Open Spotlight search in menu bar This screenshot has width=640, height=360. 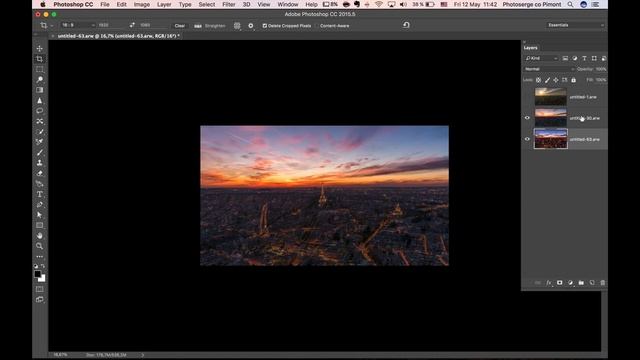click(x=570, y=4)
